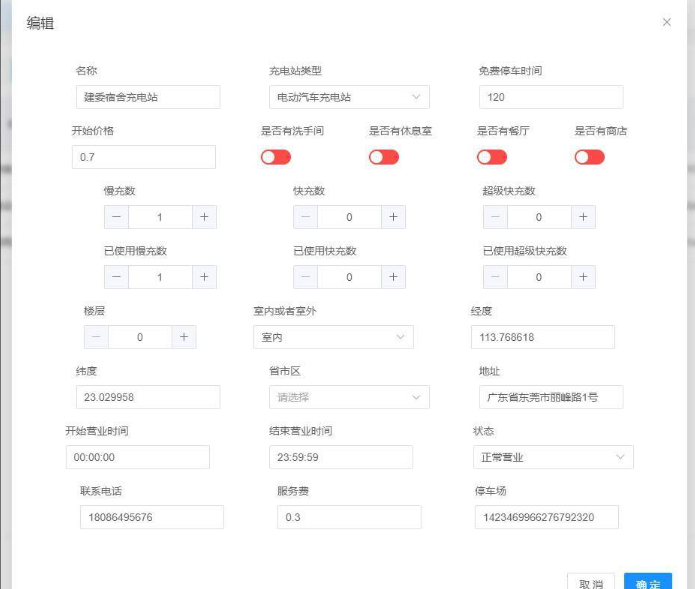Viewport: 695px width, 589px height.
Task: Decrease 慢充数 with the minus button
Action: [117, 217]
